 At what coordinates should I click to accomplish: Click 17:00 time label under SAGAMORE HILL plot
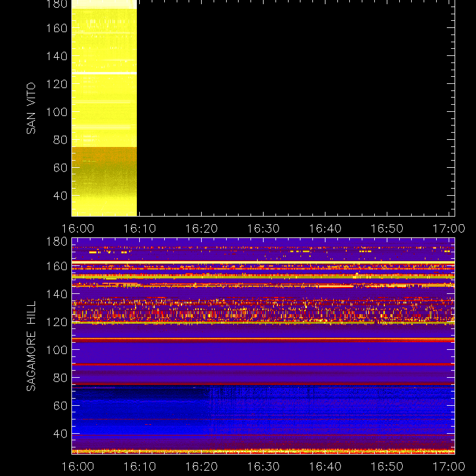[x=449, y=466]
